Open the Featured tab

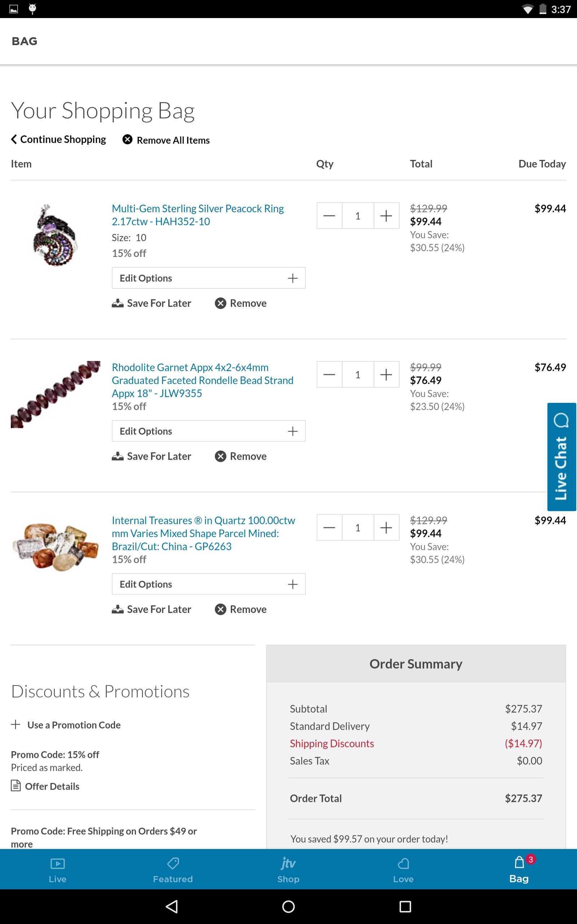point(173,869)
